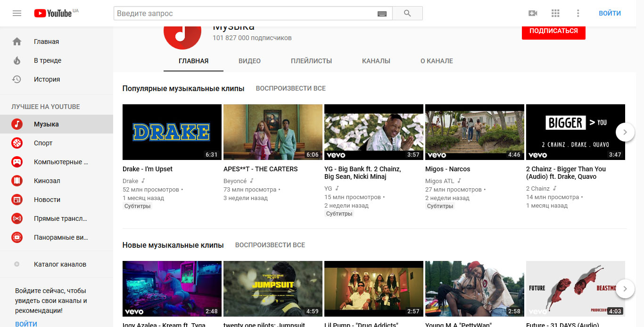This screenshot has width=644, height=327.
Task: Open the Jumpsuit video thumbnail
Action: (x=273, y=288)
